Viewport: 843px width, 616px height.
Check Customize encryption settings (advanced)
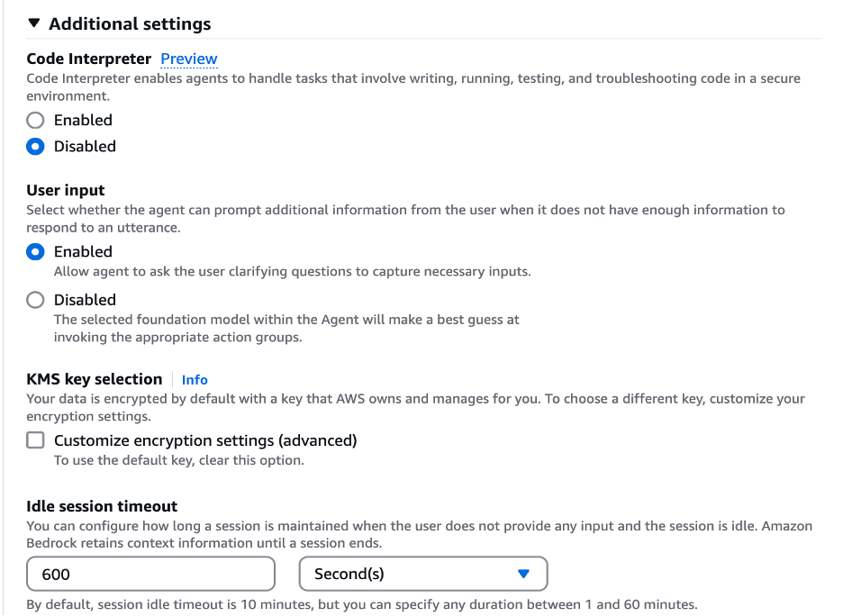pyautogui.click(x=35, y=440)
